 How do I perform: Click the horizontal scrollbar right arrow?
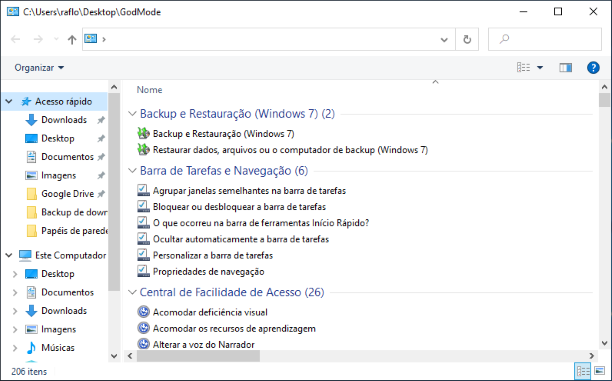[591, 356]
